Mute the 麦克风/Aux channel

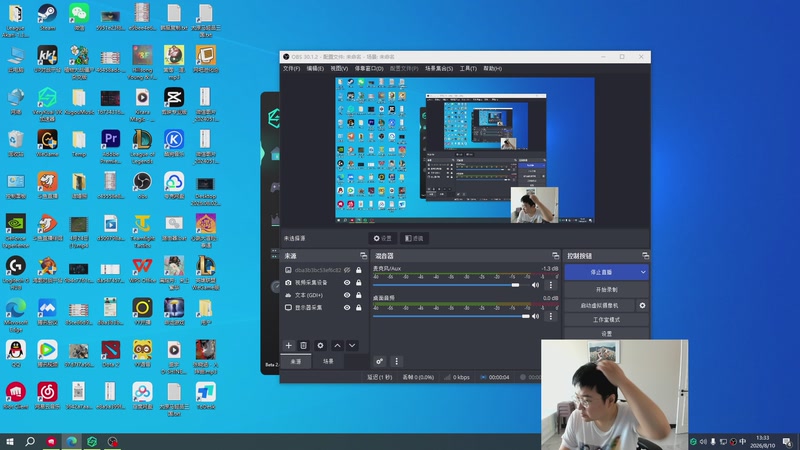(535, 285)
